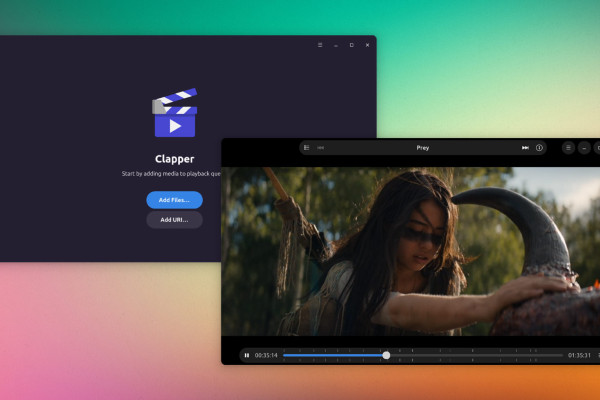Click the seek slider knob
The height and width of the screenshot is (400, 600).
click(386, 355)
